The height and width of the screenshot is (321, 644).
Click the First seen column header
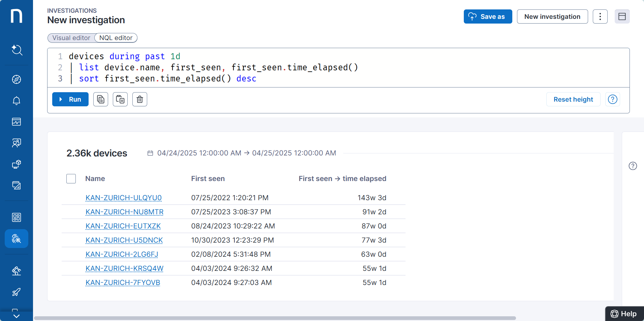[x=208, y=179]
